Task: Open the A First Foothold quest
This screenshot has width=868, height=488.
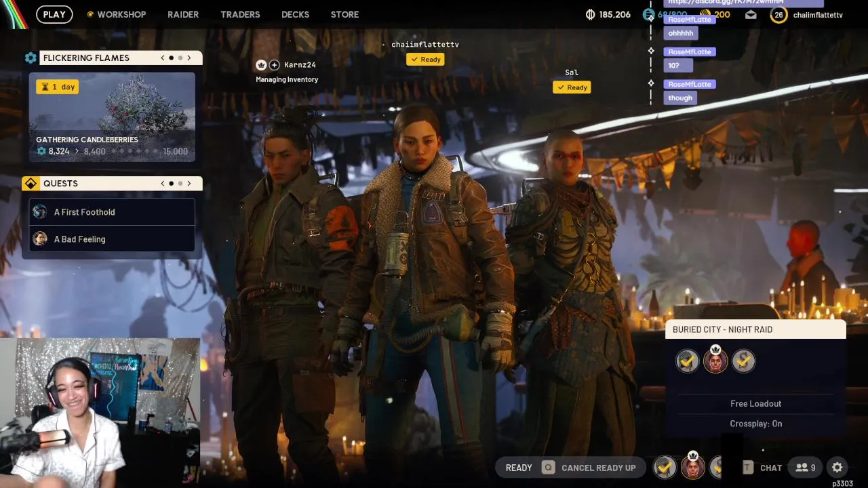Action: [x=112, y=212]
